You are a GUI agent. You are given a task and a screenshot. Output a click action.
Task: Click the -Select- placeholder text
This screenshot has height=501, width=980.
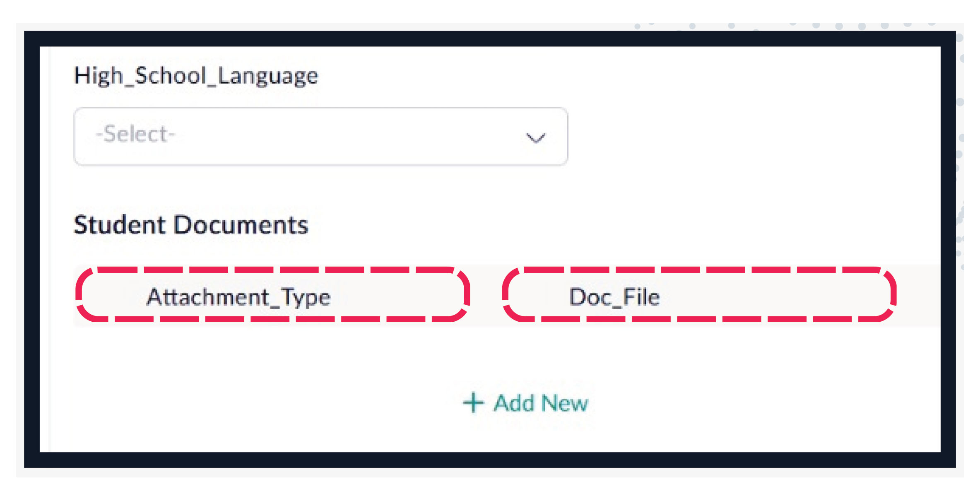pyautogui.click(x=135, y=135)
